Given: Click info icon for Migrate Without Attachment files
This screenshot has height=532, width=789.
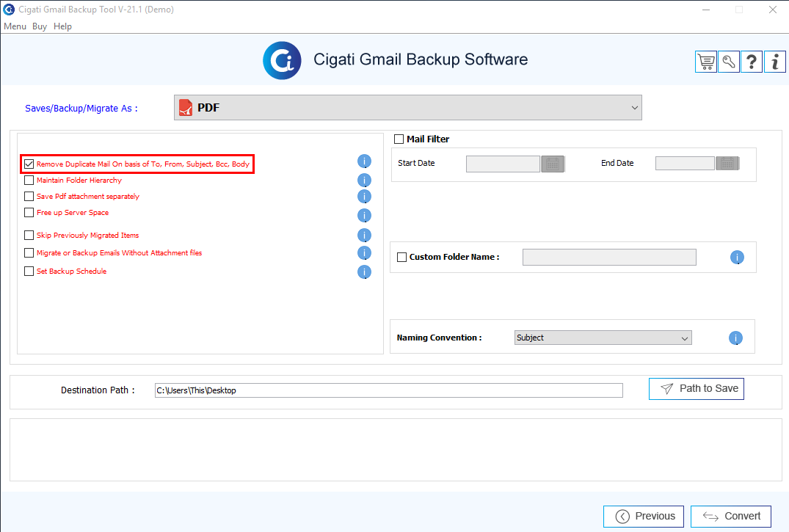Looking at the screenshot, I should [x=364, y=252].
